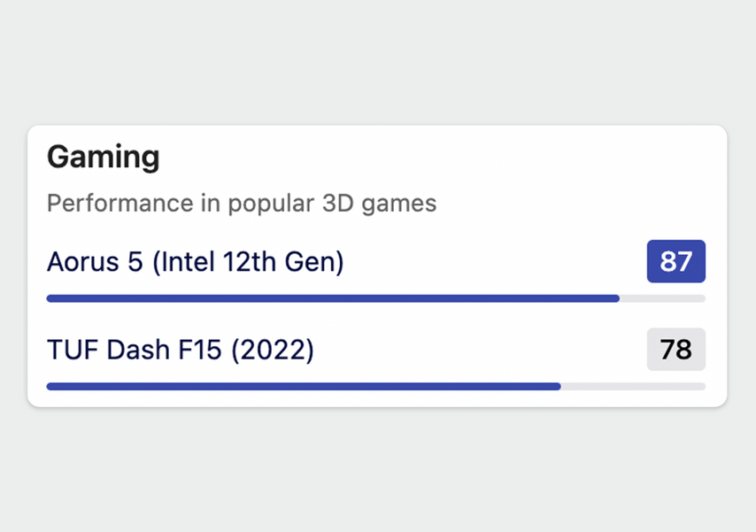
Task: Click '(2022)' in the second laptop name
Action: [x=273, y=350]
